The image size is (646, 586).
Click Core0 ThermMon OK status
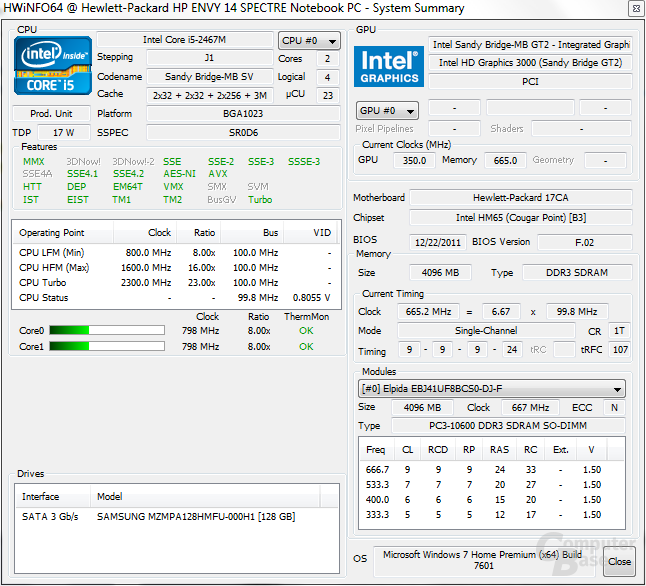point(306,331)
